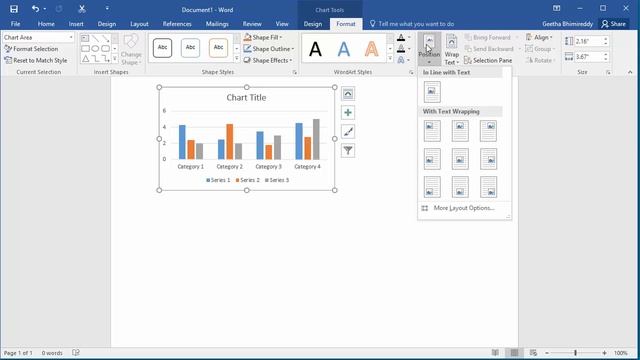The width and height of the screenshot is (640, 360).
Task: Switch to the View tab
Action: pyautogui.click(x=282, y=24)
